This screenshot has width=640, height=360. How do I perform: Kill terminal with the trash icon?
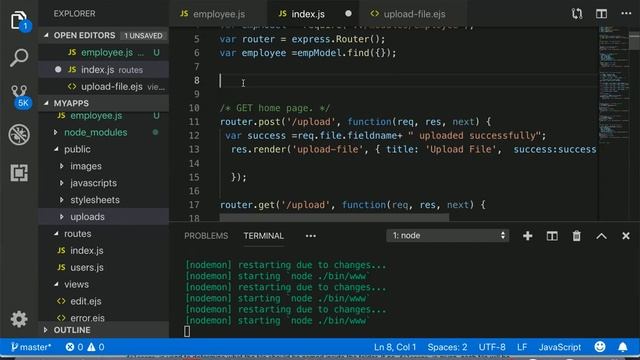[576, 236]
